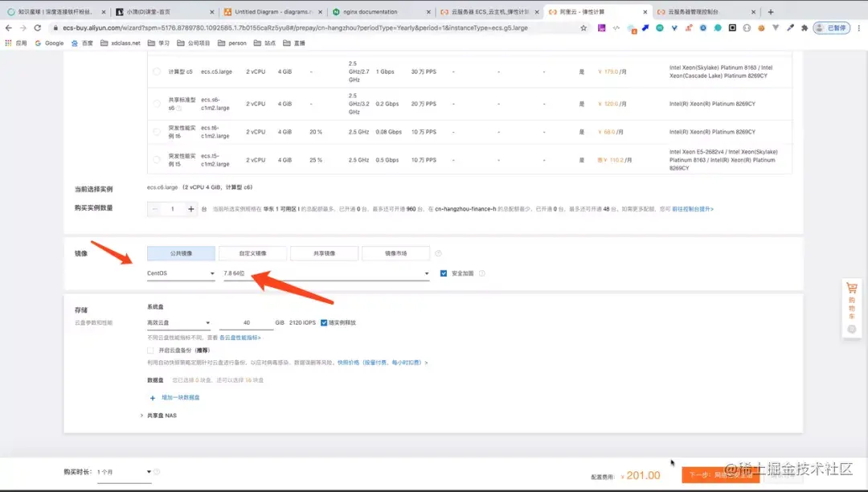Click the blue arrow extension icon
The height and width of the screenshot is (492, 868).
(645, 27)
